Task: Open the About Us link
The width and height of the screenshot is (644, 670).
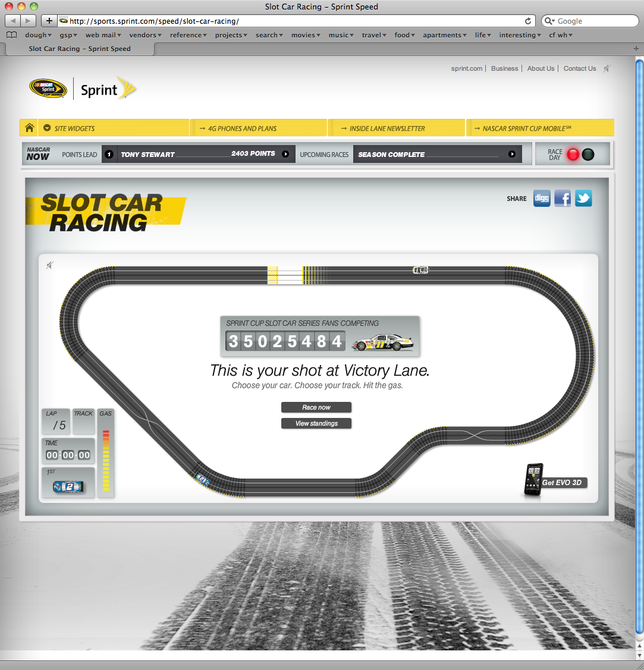Action: tap(541, 68)
